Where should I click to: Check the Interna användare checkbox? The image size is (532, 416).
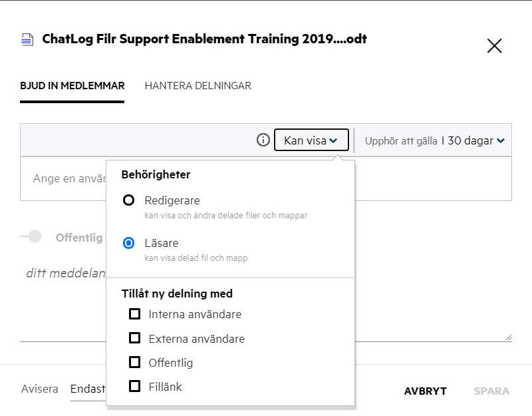(134, 313)
